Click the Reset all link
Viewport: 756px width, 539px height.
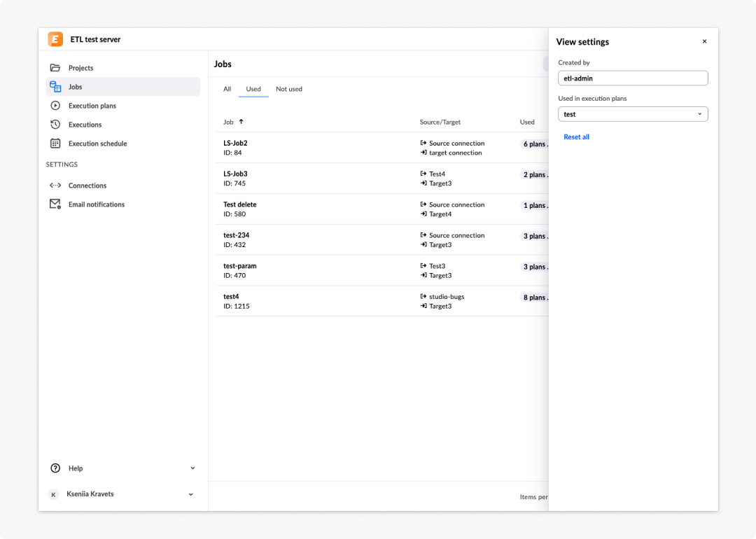[x=576, y=137]
